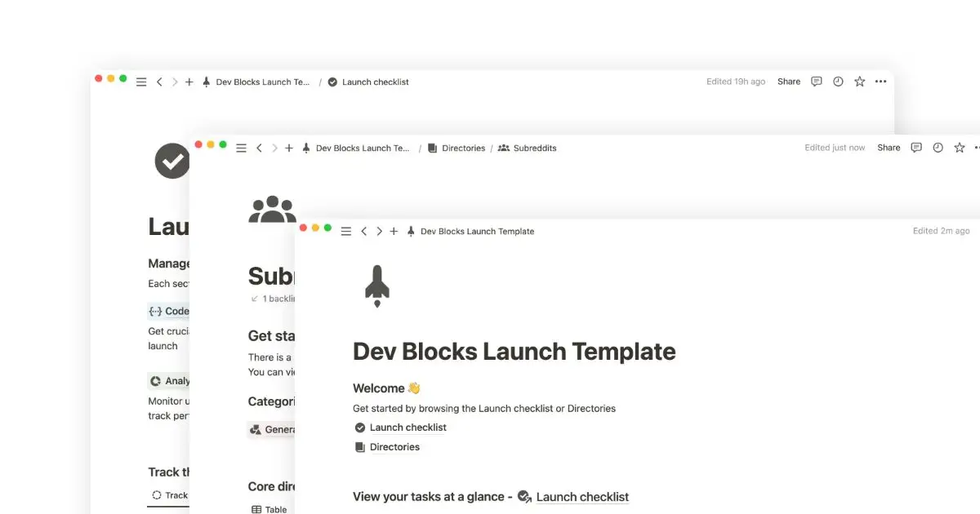Open the ellipsis more-options menu
The height and width of the screenshot is (514, 980).
[x=880, y=82]
